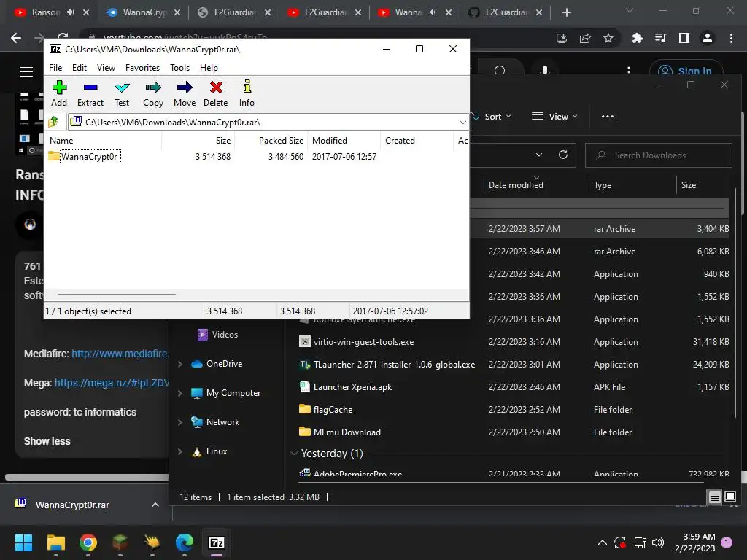Open the Favorites menu in 7-Zip
Image resolution: width=747 pixels, height=560 pixels.
(142, 68)
